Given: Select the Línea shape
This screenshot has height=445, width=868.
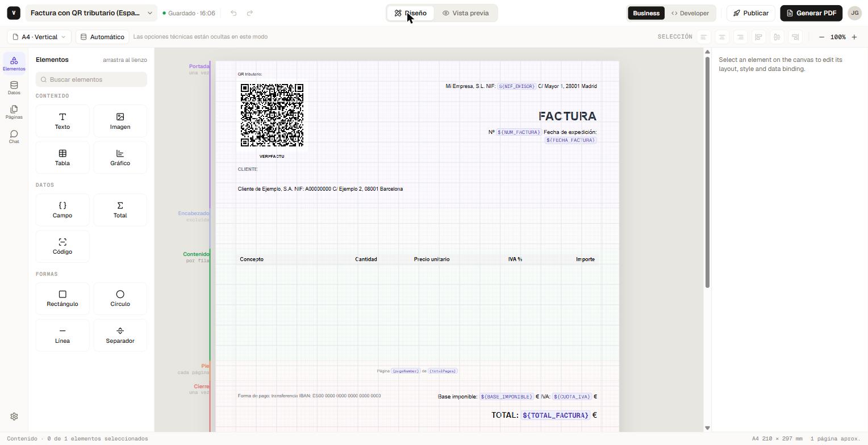Looking at the screenshot, I should (62, 335).
